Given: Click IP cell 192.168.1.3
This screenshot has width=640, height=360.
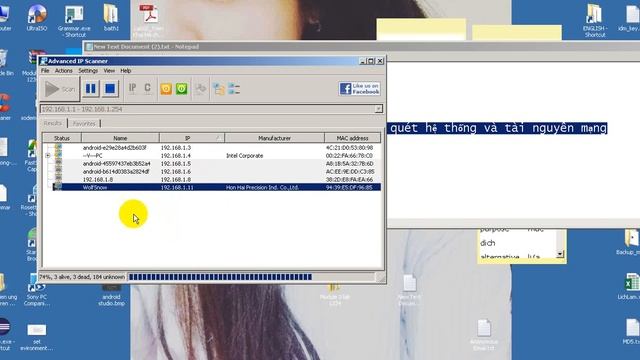Looking at the screenshot, I should tap(176, 147).
